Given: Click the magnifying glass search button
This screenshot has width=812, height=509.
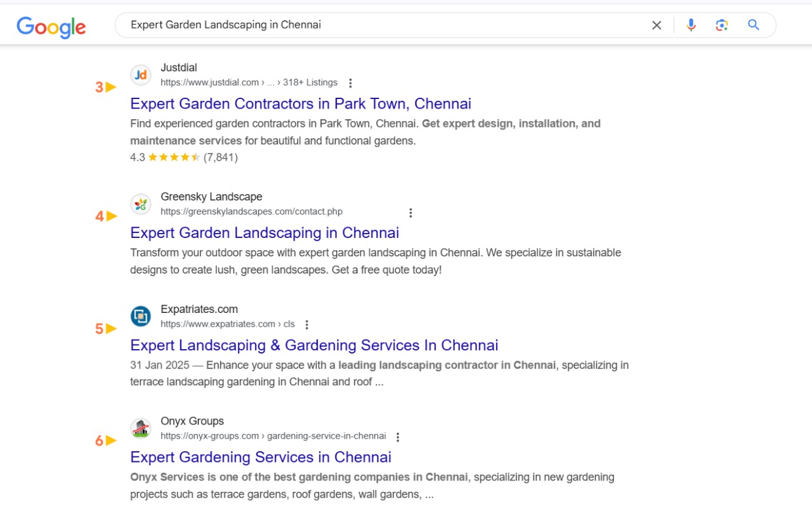Looking at the screenshot, I should pyautogui.click(x=754, y=25).
